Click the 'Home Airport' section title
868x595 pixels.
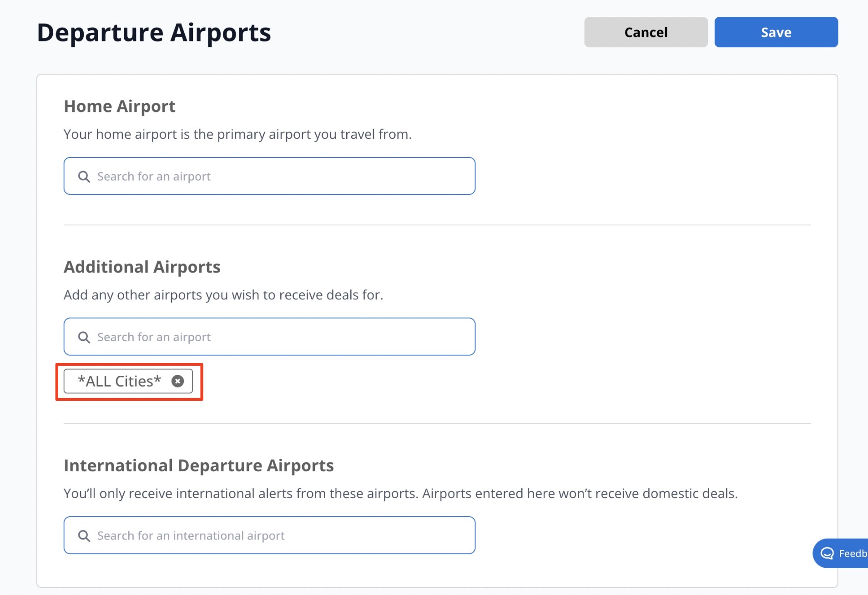click(x=120, y=106)
